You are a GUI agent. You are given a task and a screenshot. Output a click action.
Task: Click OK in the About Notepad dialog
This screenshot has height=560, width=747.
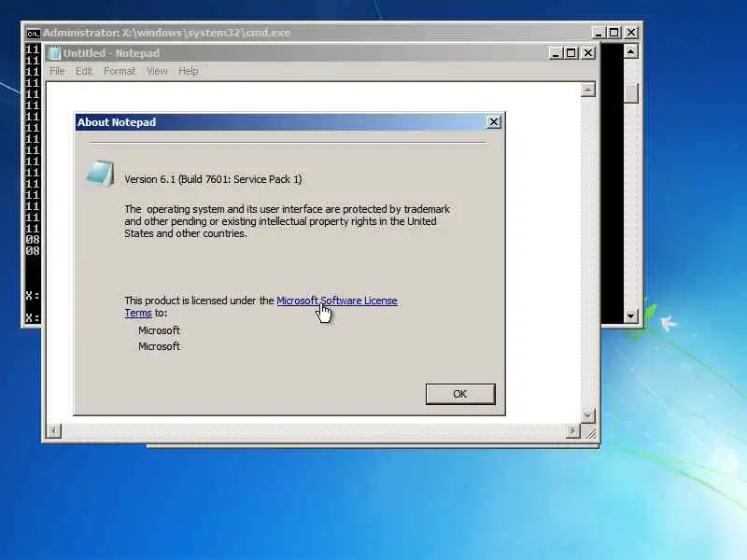460,394
